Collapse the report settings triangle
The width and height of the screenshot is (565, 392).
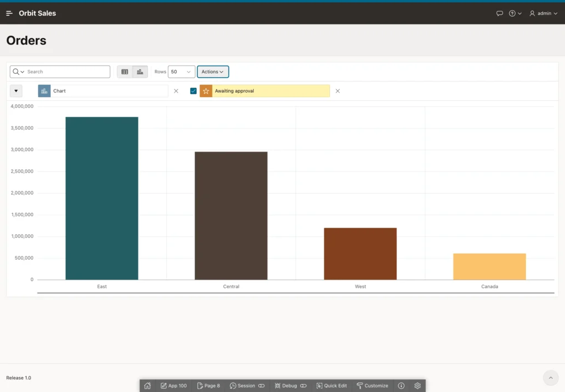click(16, 91)
